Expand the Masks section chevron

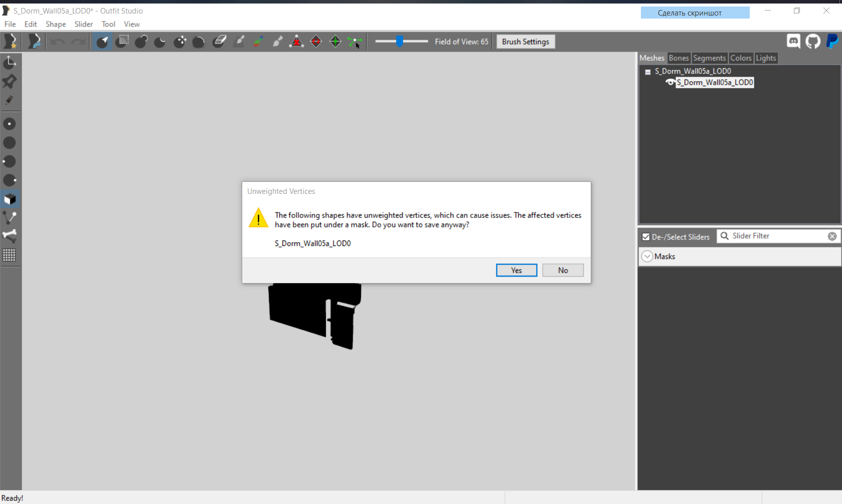coord(647,257)
